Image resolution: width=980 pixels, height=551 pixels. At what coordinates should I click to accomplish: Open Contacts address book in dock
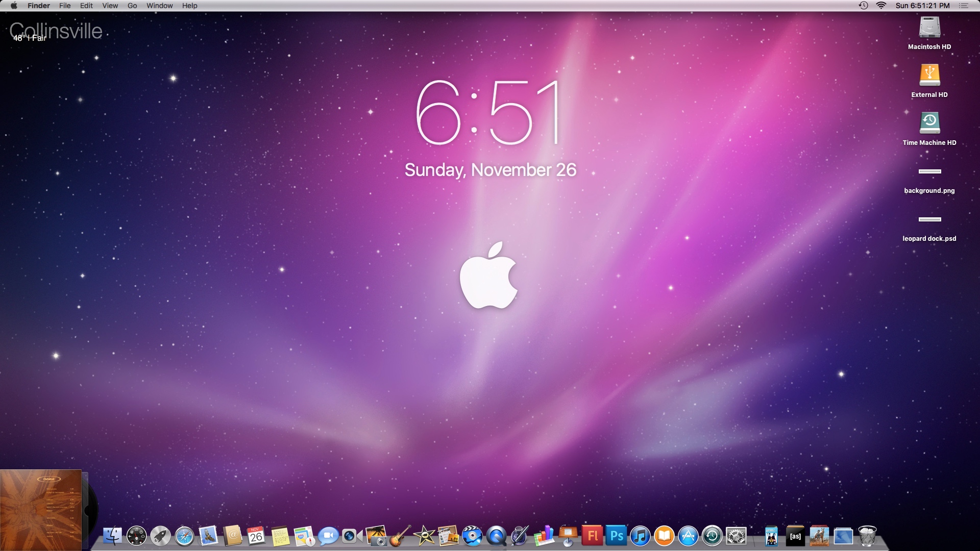point(232,536)
